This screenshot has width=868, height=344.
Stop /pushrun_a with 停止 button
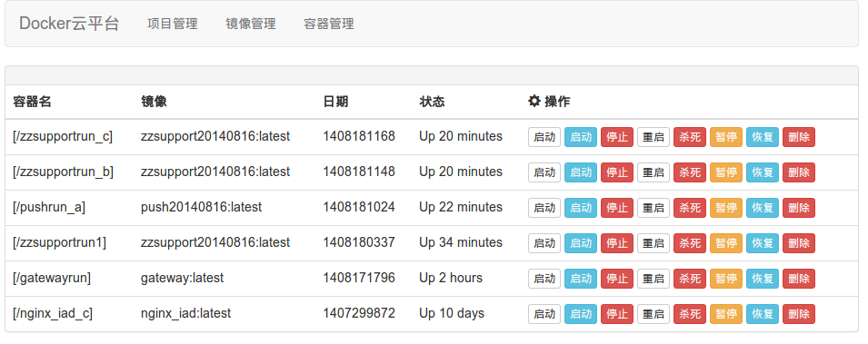click(617, 208)
